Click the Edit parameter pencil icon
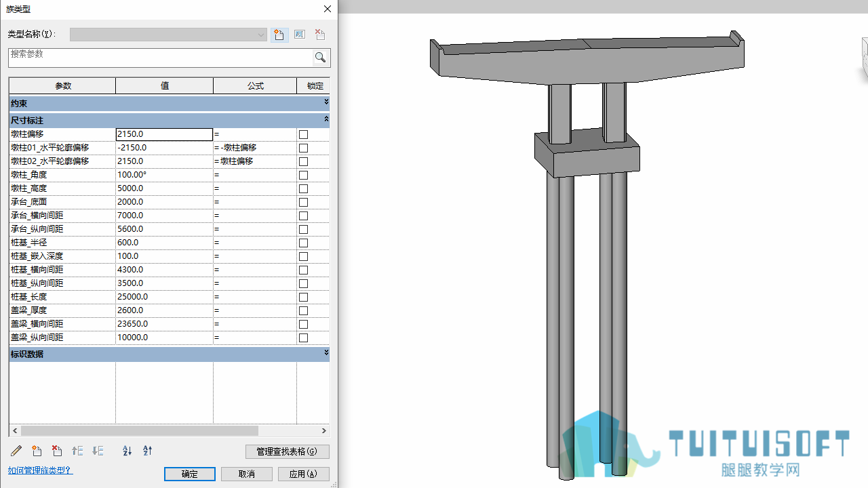868x488 pixels. (x=16, y=451)
